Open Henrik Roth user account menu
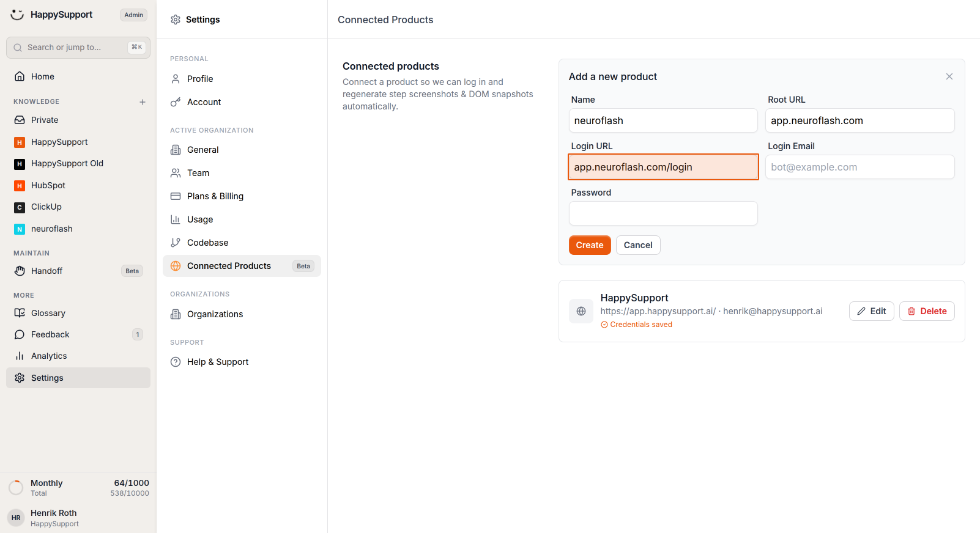The image size is (980, 533). (78, 518)
